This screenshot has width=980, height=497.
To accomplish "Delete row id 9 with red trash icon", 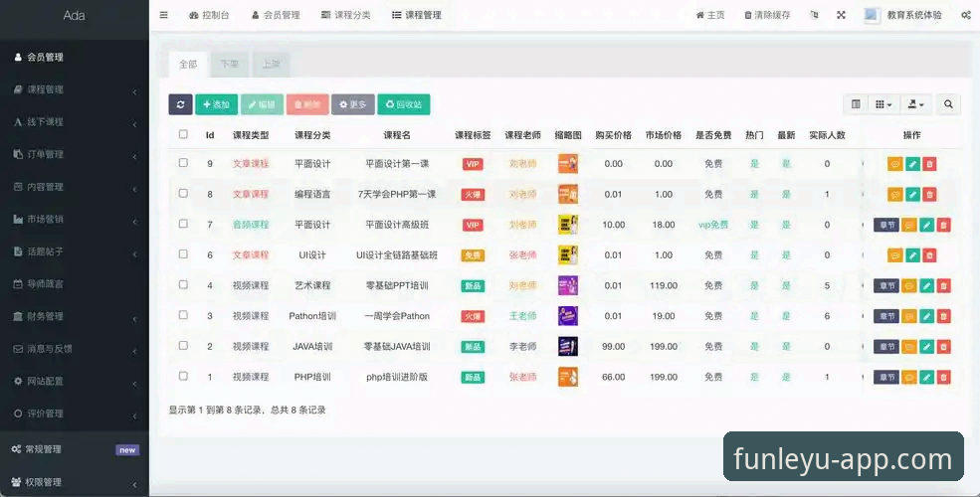I will pos(929,164).
